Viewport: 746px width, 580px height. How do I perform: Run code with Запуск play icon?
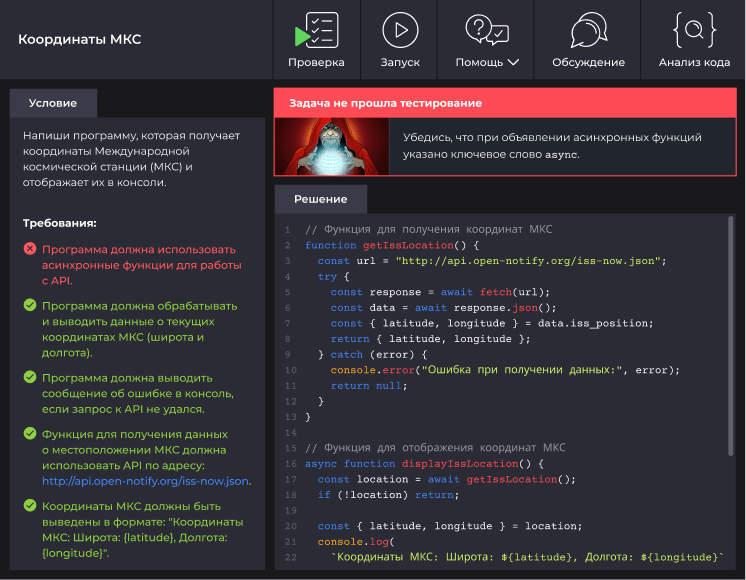tap(400, 30)
